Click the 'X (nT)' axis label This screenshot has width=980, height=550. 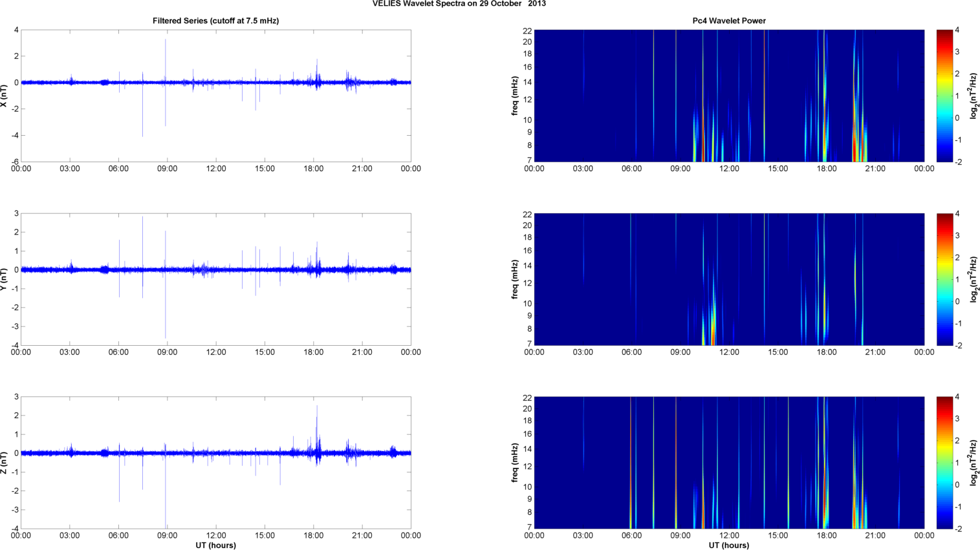4,96
